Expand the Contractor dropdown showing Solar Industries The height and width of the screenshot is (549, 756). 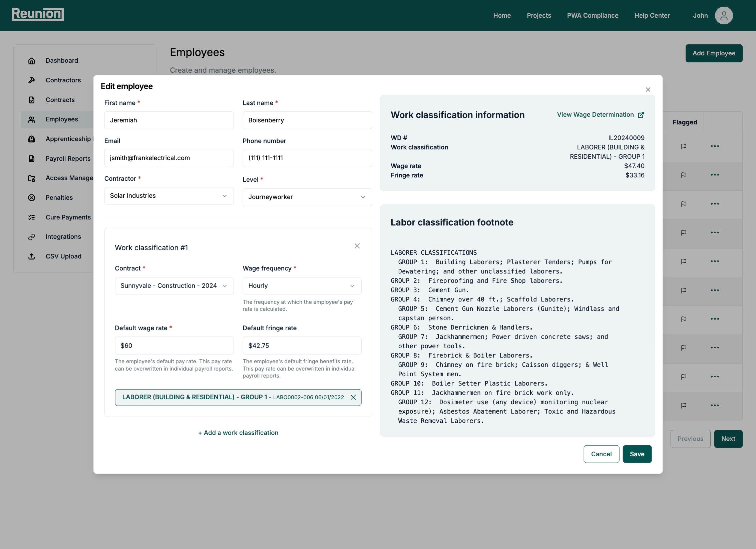click(169, 196)
